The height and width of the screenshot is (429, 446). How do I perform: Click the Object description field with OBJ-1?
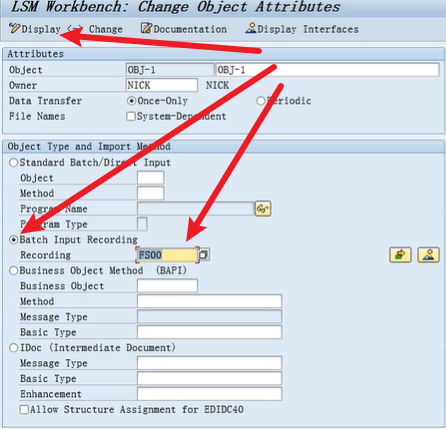(327, 70)
